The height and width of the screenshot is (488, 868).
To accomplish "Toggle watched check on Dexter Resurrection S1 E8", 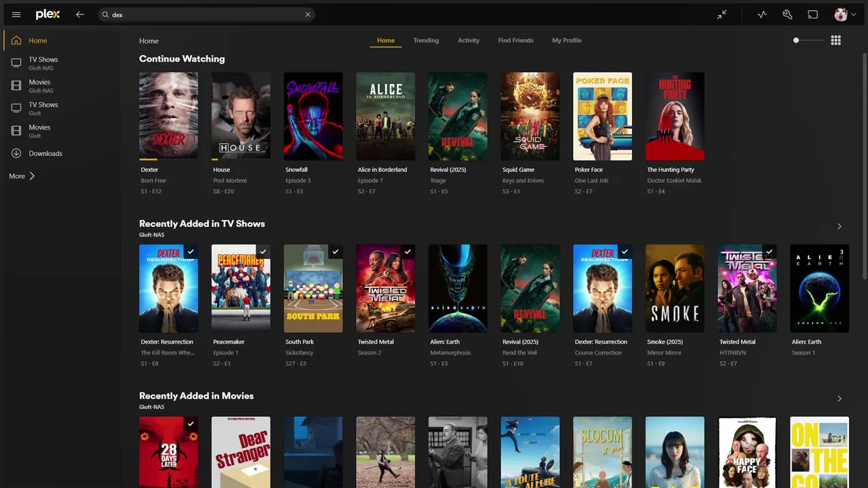I will [x=191, y=251].
